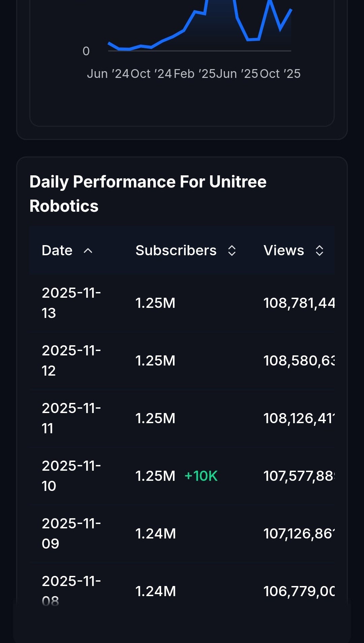Click the Jun '24 chart axis label
Viewport: 364px width, 643px height.
tap(108, 74)
